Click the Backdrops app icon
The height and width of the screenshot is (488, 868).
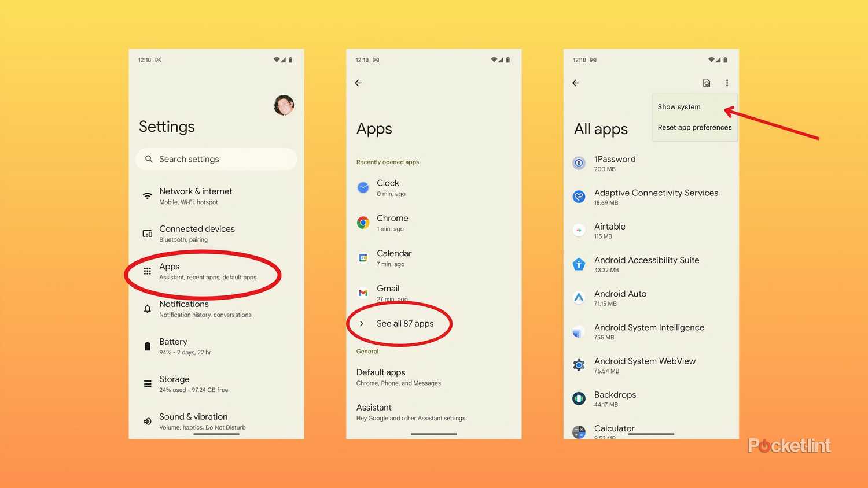[579, 398]
